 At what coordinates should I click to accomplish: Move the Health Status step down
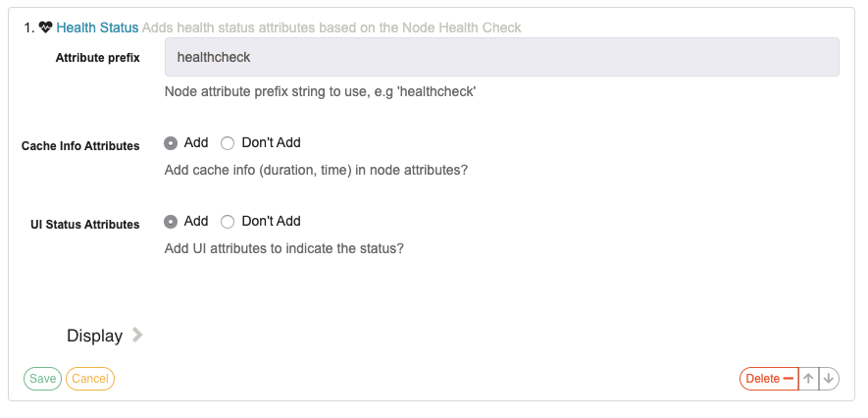pos(829,379)
